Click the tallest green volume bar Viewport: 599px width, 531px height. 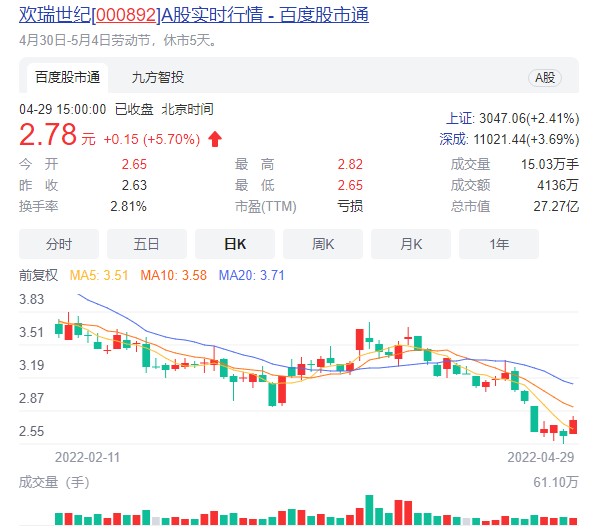click(x=369, y=510)
